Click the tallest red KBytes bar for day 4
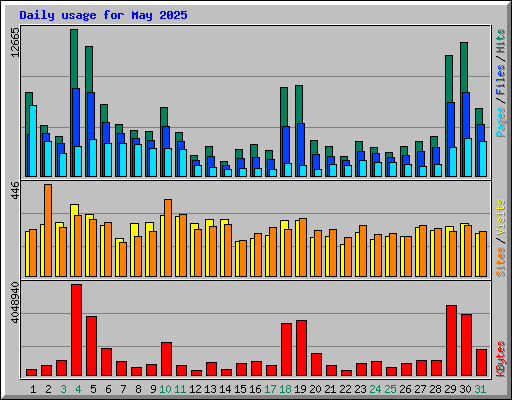512x400 pixels. click(x=76, y=330)
